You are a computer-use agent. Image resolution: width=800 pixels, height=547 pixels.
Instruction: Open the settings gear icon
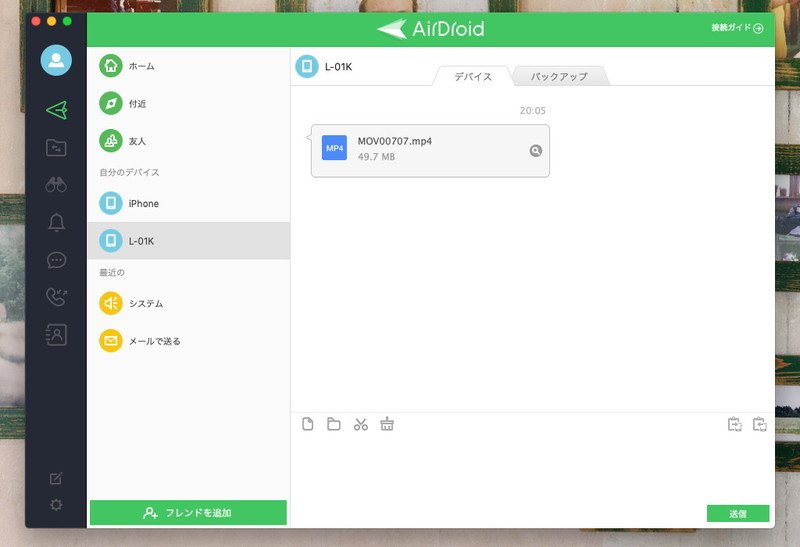pyautogui.click(x=56, y=505)
